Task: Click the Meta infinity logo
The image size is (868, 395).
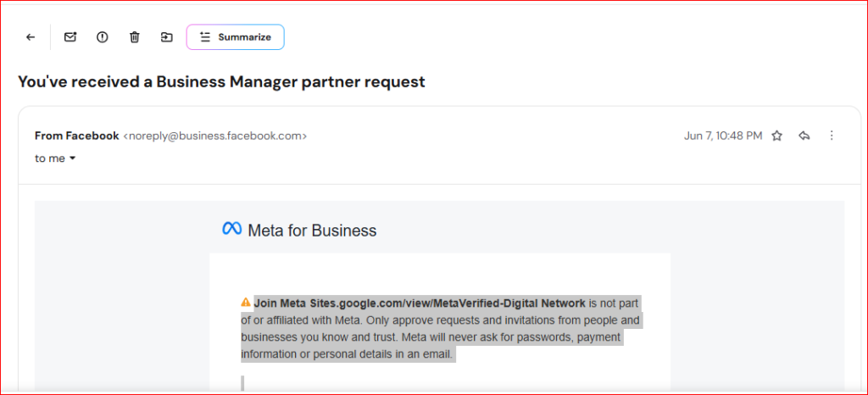Action: (231, 229)
